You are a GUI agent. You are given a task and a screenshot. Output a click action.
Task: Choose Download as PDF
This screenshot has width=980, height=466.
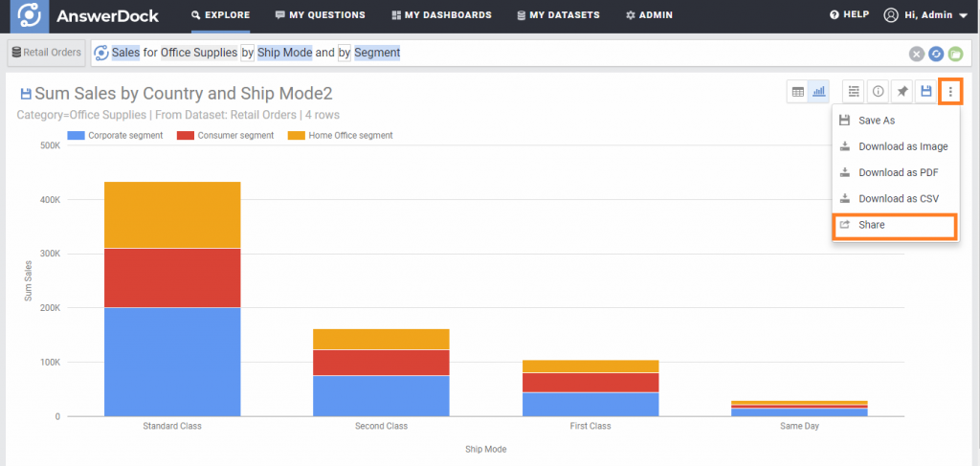click(898, 173)
